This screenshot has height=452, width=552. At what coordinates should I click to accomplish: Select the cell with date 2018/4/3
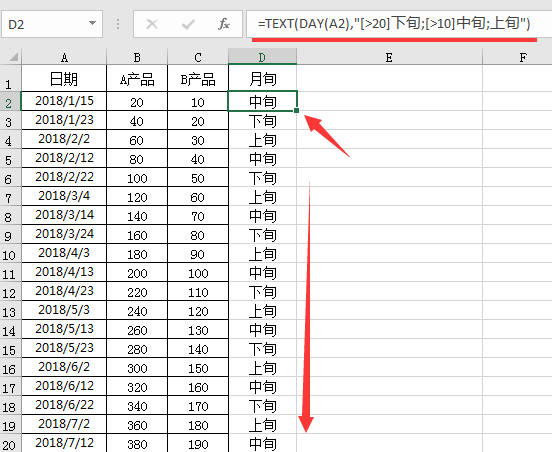click(64, 253)
